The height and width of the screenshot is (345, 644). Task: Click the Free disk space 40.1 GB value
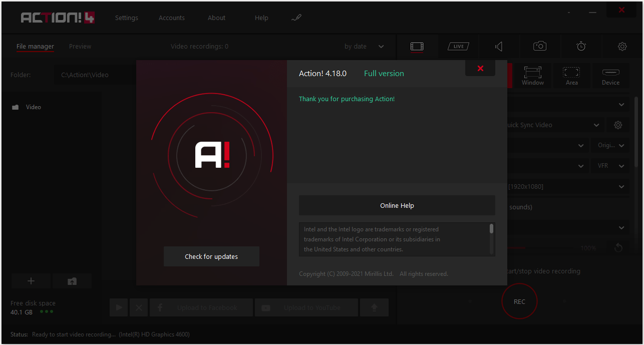pyautogui.click(x=22, y=312)
